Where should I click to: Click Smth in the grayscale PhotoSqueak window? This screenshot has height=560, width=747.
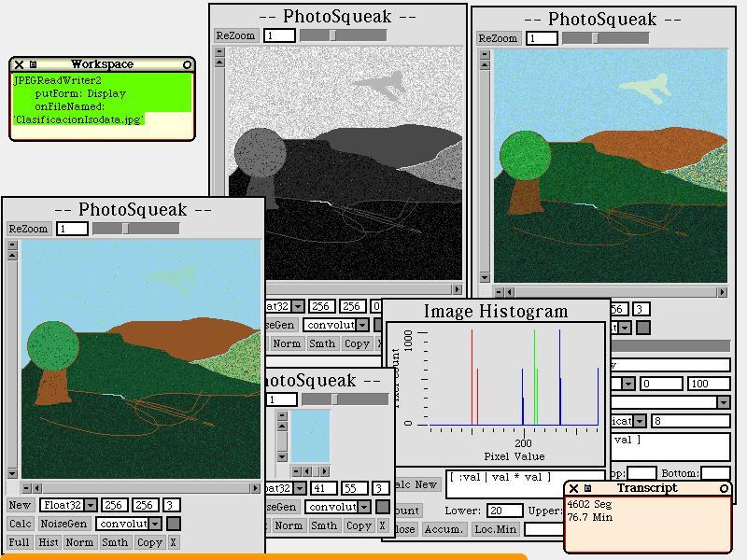click(322, 343)
